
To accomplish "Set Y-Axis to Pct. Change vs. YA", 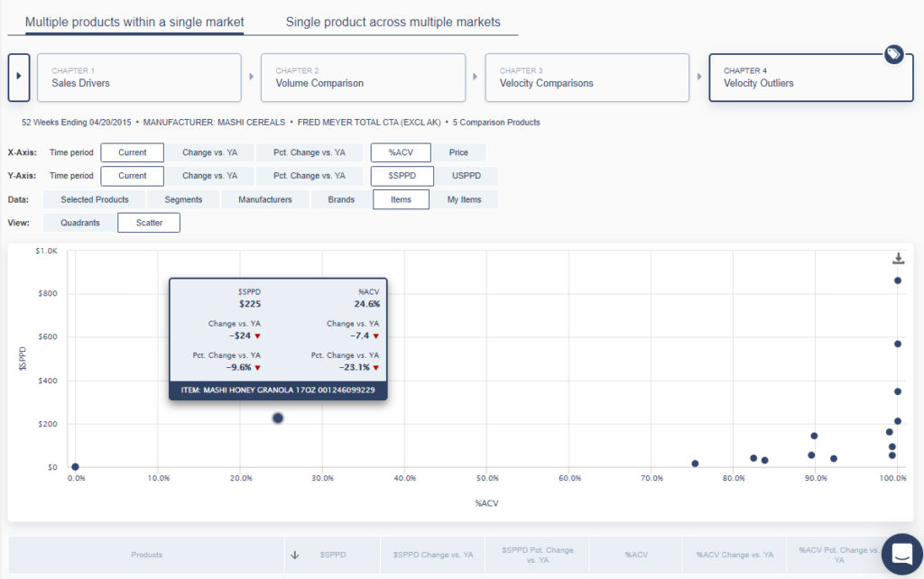I will coord(310,176).
